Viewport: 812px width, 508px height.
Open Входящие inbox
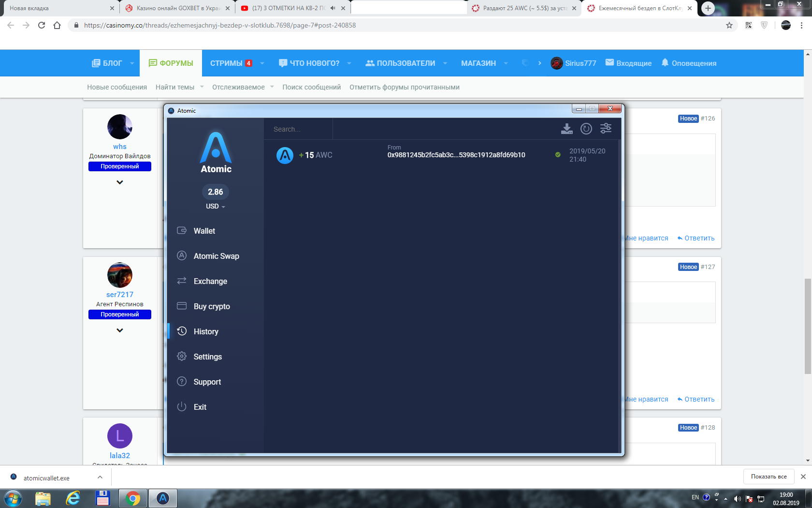point(628,63)
